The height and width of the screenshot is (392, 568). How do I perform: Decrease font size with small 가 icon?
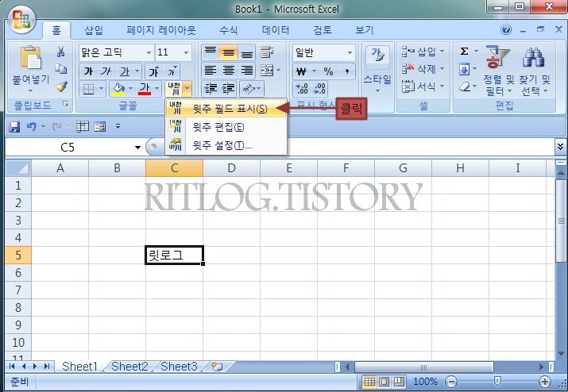(172, 71)
